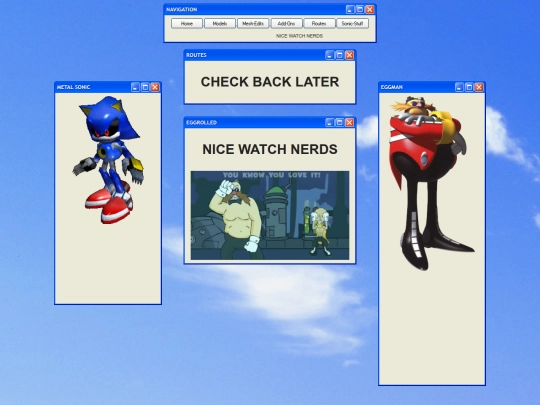Viewport: 540px width, 405px height.
Task: Maximize the Routes window
Action: (x=340, y=55)
